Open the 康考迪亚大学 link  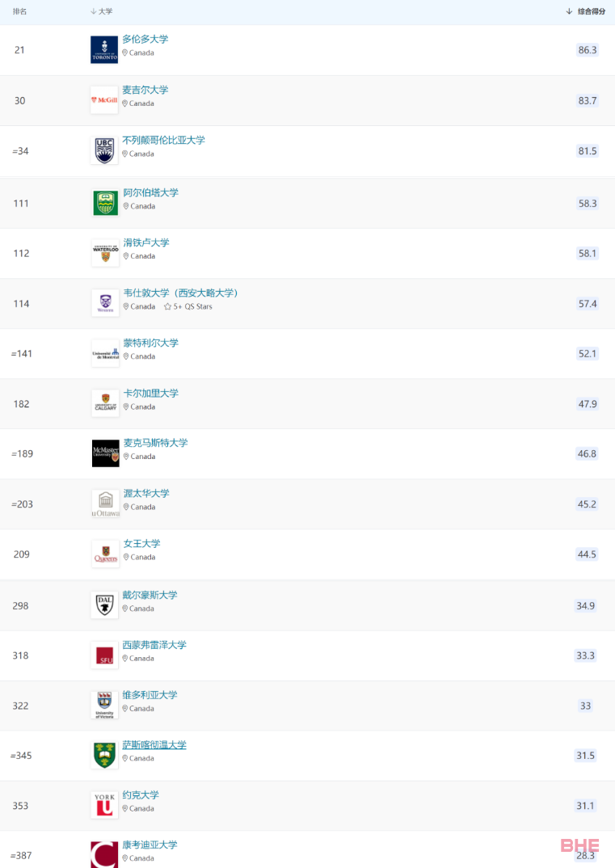[150, 845]
